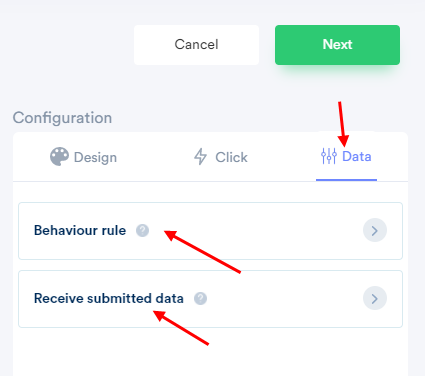Switch to the Design tab label

coord(95,157)
